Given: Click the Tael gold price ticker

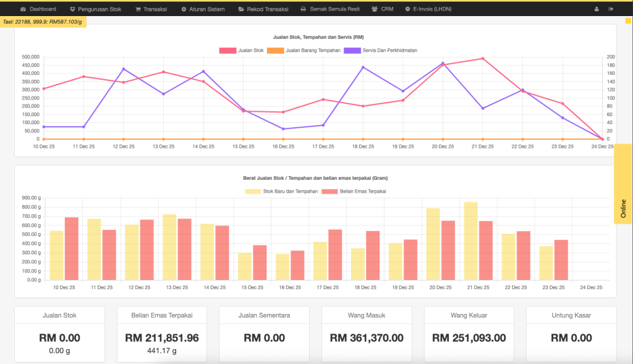Looking at the screenshot, I should 42,22.
